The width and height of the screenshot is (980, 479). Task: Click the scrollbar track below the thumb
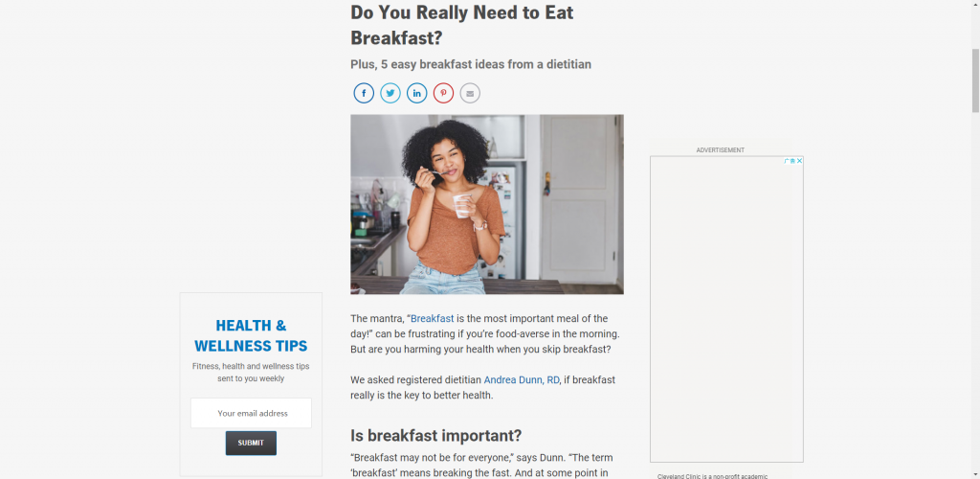tap(975, 294)
